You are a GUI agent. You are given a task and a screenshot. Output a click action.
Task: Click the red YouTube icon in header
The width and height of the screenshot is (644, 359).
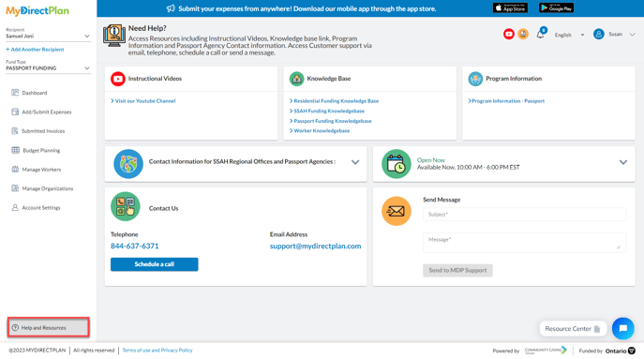click(x=508, y=34)
